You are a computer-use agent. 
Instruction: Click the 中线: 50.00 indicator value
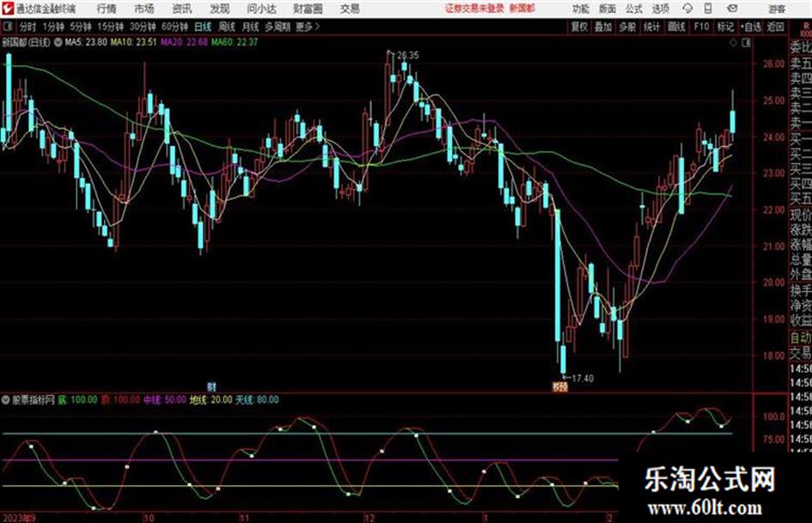tap(165, 399)
